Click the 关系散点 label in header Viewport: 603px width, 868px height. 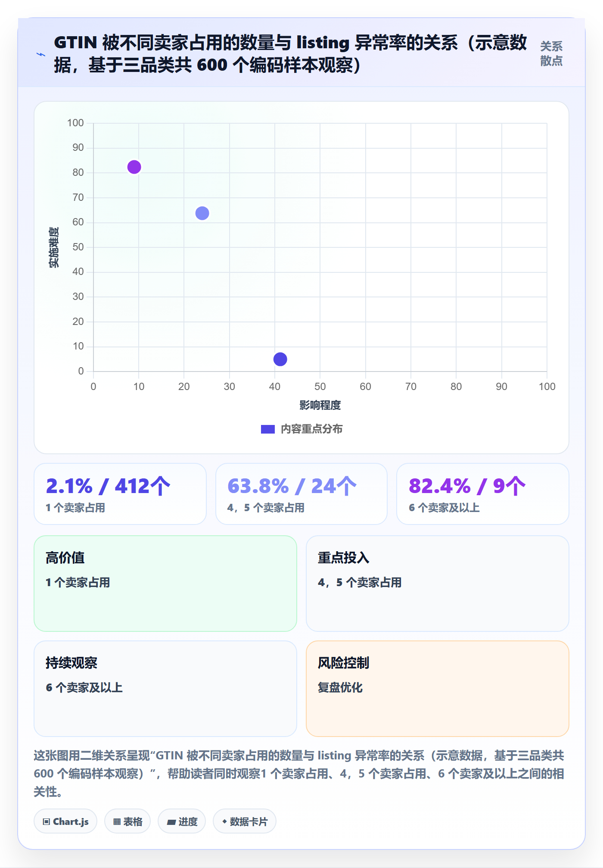551,53
